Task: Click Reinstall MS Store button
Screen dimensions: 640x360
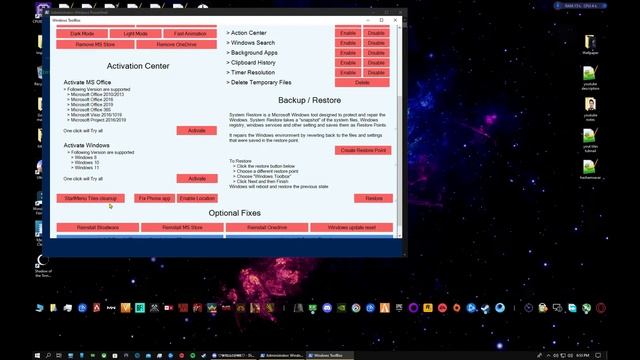Action: click(x=182, y=227)
